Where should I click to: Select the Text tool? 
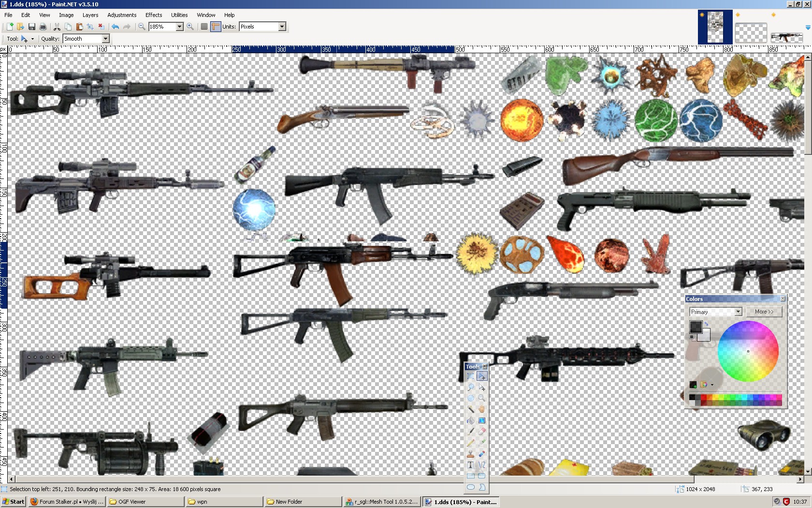(x=471, y=465)
